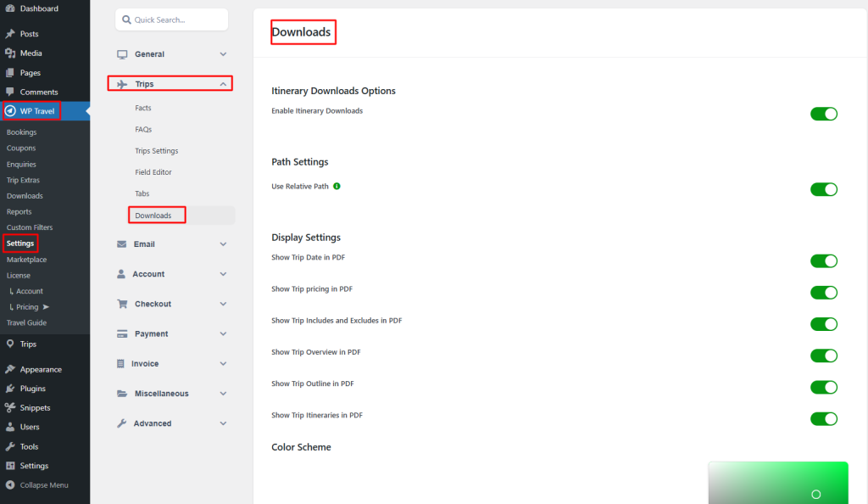Click the Media library icon
Image resolution: width=868 pixels, height=504 pixels.
click(10, 53)
